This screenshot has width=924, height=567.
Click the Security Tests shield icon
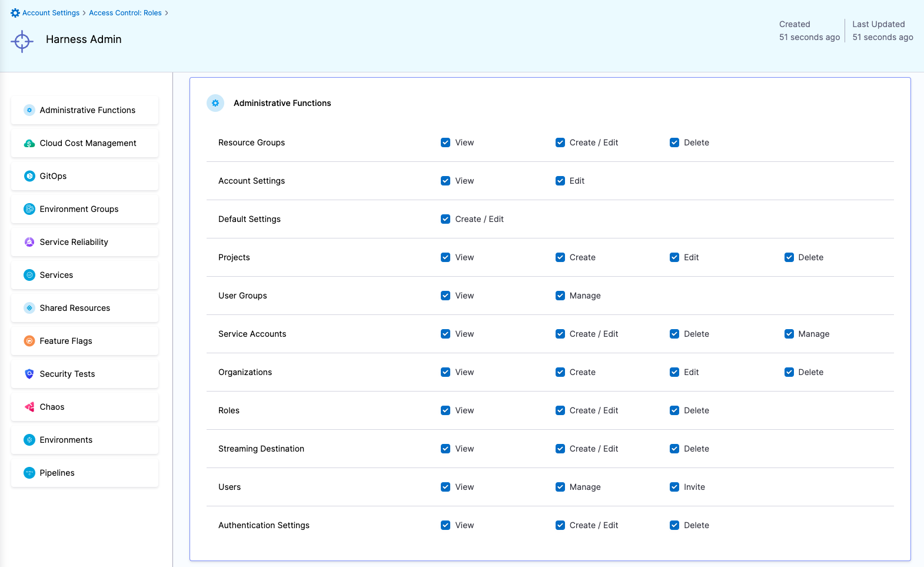click(29, 374)
